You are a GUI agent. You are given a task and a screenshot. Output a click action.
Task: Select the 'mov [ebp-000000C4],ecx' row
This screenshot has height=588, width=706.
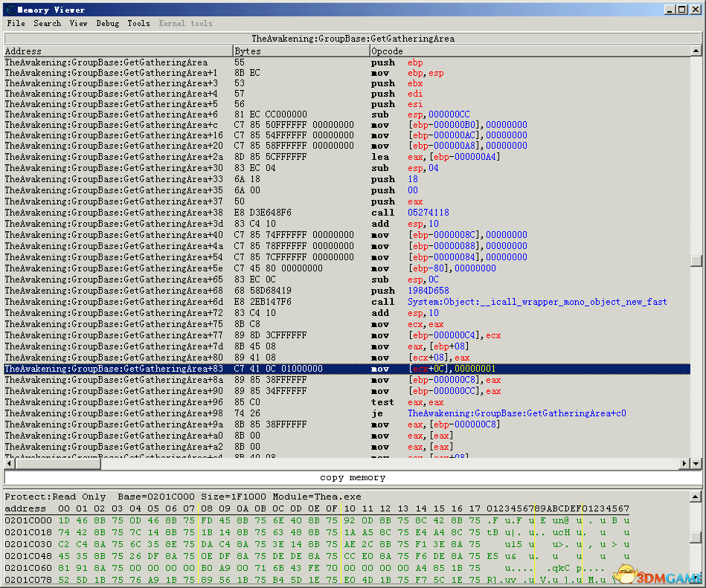[x=347, y=335]
